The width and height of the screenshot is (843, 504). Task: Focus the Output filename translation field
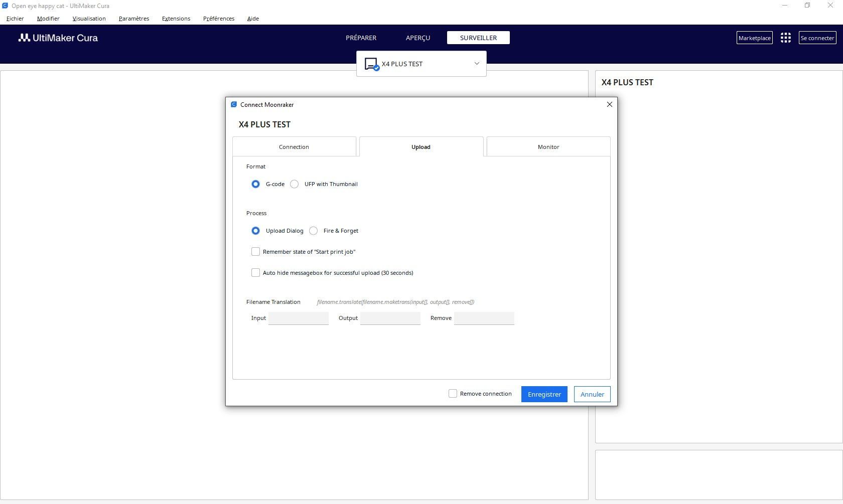(390, 318)
